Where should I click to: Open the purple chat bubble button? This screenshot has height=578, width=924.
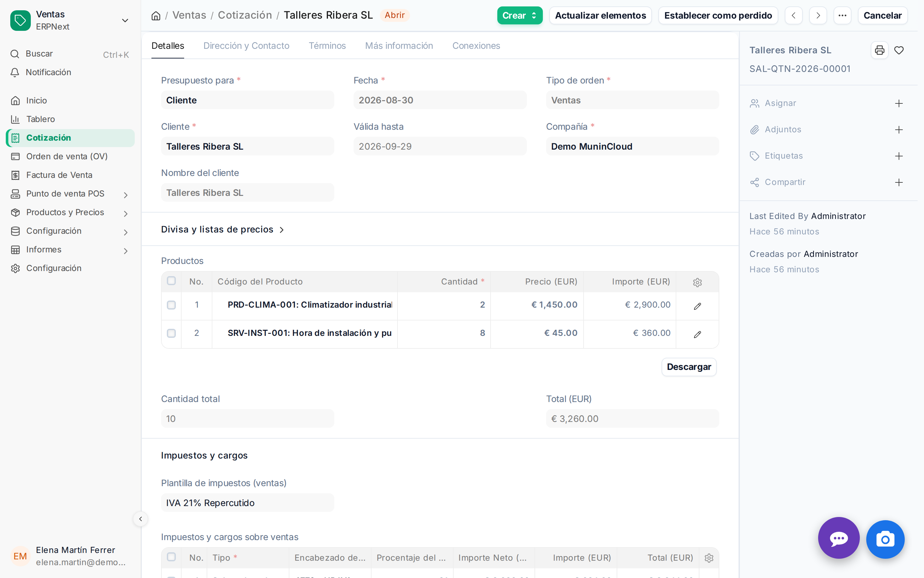click(838, 538)
